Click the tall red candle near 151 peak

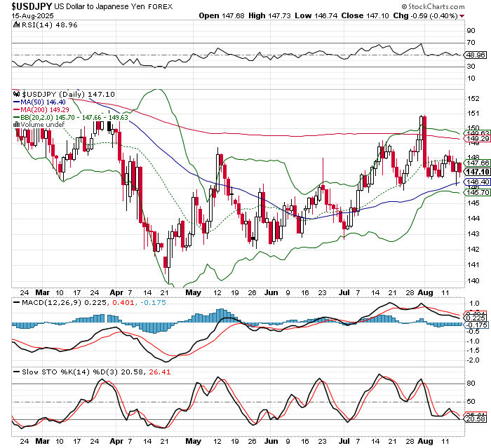424,137
